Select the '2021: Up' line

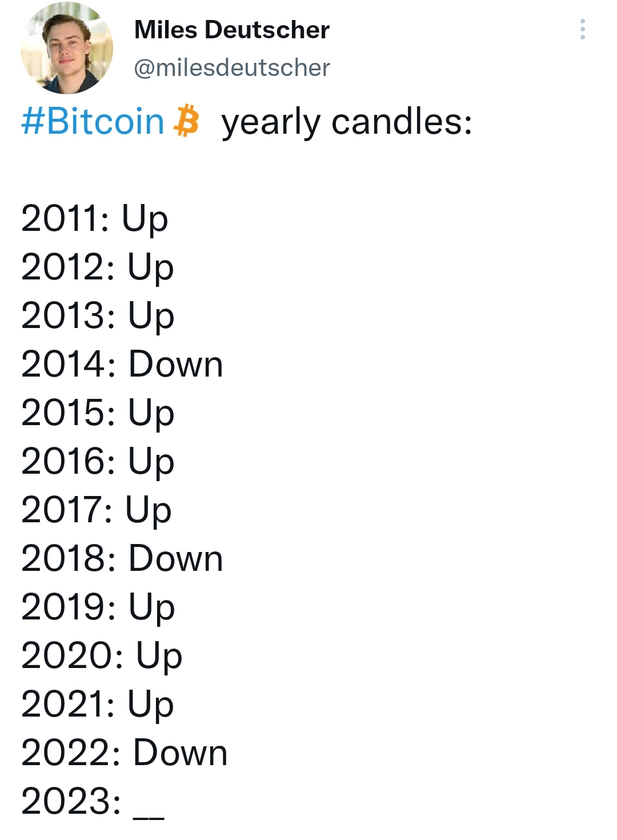point(97,705)
